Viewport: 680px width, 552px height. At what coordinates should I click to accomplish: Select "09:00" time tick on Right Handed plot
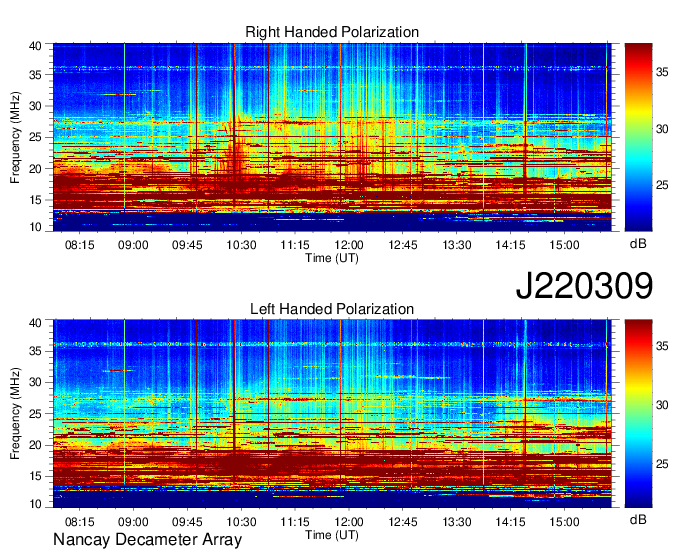tap(133, 245)
